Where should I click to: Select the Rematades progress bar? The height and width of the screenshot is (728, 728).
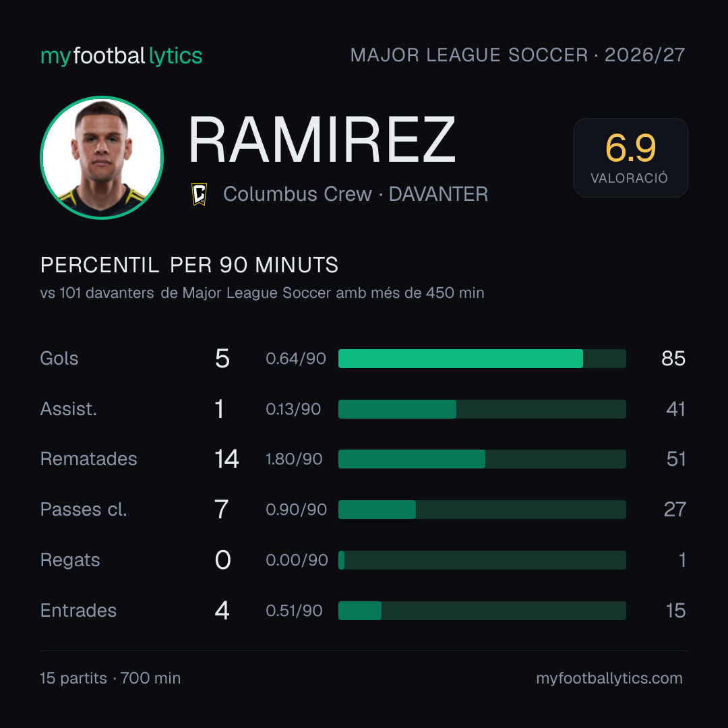point(482,459)
